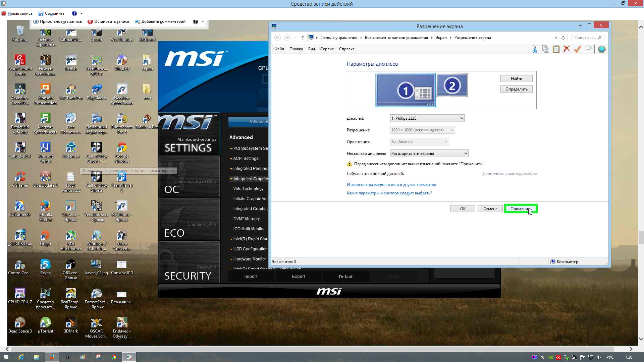Open the Вид menu
The width and height of the screenshot is (644, 362).
pyautogui.click(x=311, y=49)
